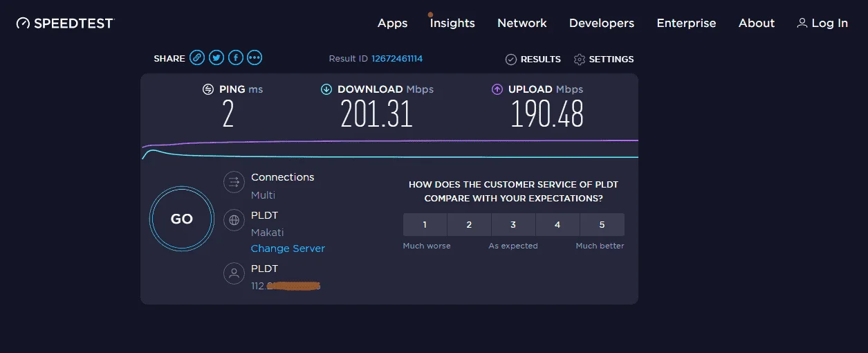Click the server globe icon
Image resolution: width=868 pixels, height=353 pixels.
coord(234,221)
